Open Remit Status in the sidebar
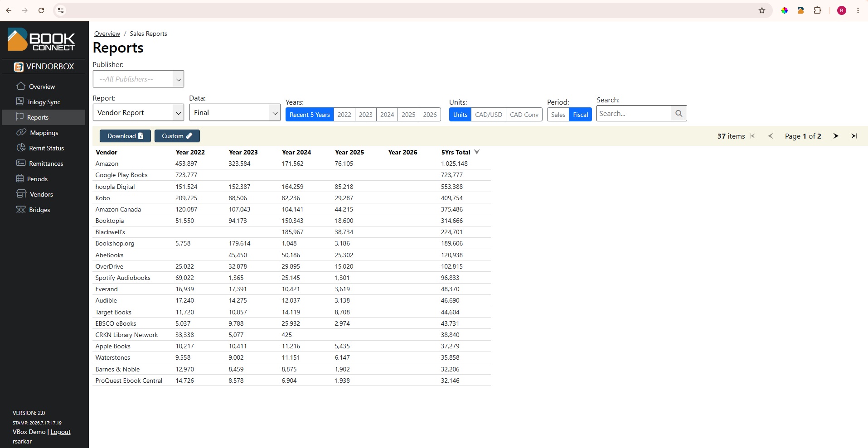Viewport: 868px width, 448px height. [x=44, y=148]
